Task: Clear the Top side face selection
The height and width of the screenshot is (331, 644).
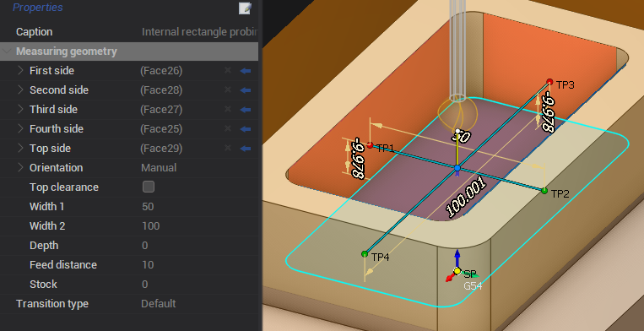Action: click(228, 148)
